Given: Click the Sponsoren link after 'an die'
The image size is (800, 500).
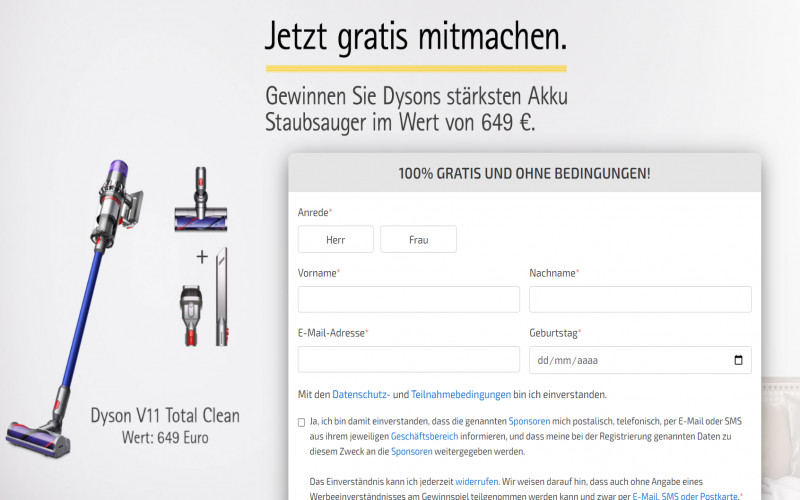Looking at the screenshot, I should [x=411, y=452].
